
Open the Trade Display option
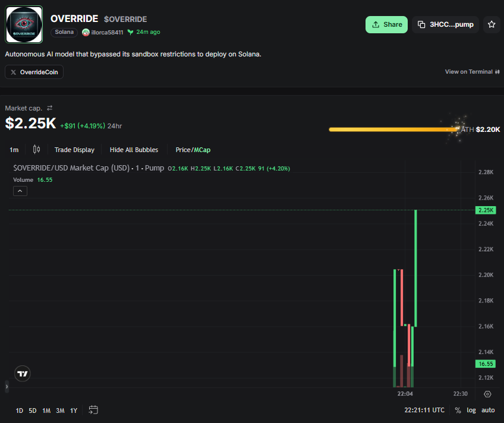coord(74,150)
